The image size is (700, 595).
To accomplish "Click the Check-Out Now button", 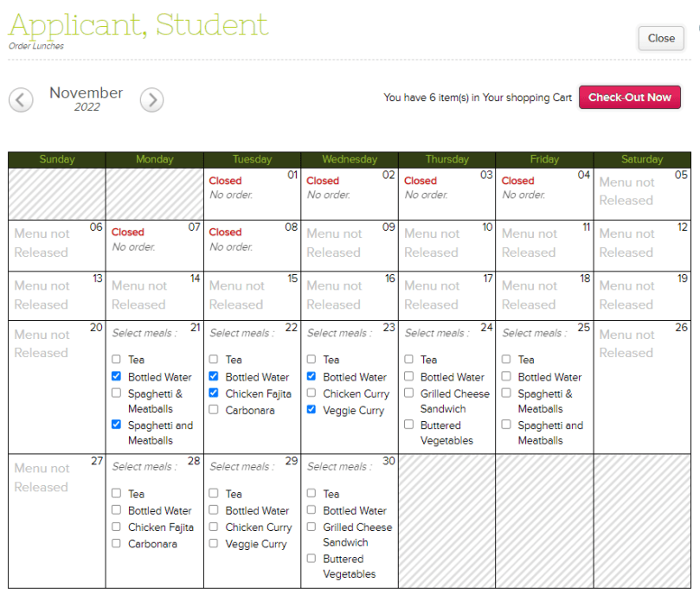I will pyautogui.click(x=629, y=98).
